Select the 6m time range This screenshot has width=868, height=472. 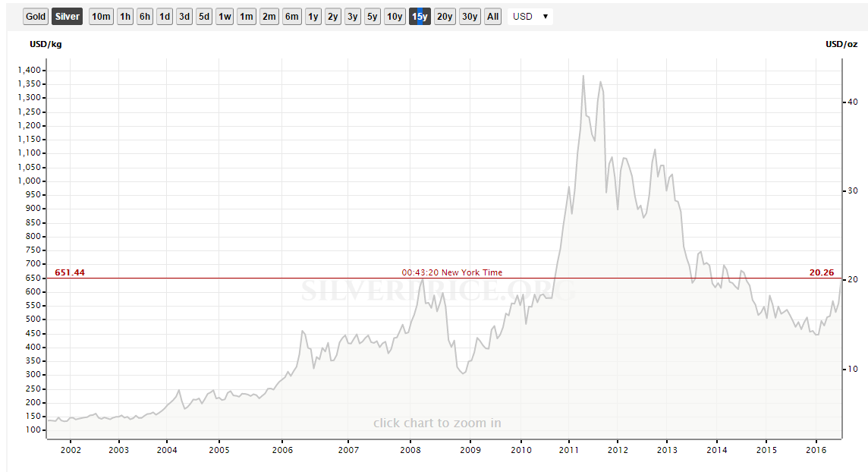click(x=292, y=17)
